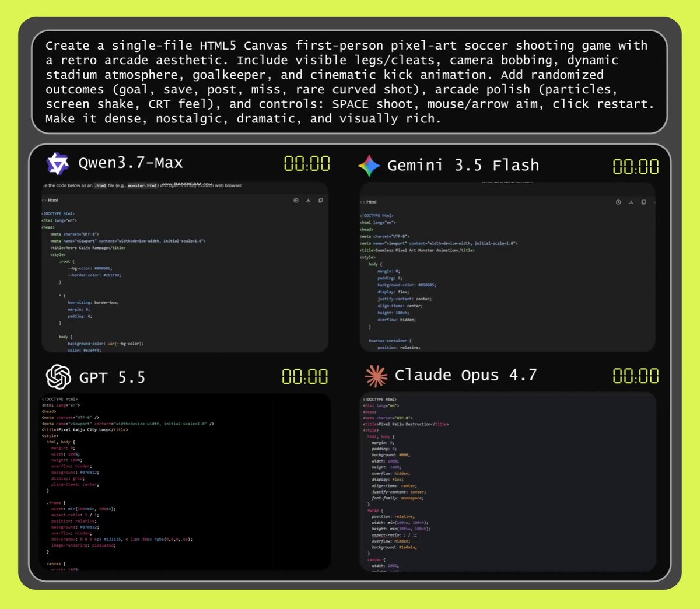The image size is (700, 609).
Task: Click the code brackets icon beside Gemini Html label
Action: [x=363, y=202]
